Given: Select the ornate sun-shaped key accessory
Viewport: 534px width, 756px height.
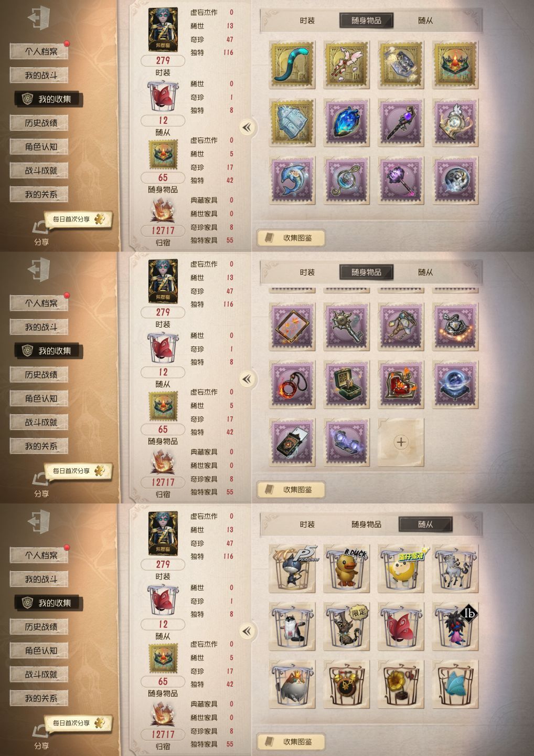Looking at the screenshot, I should (347, 327).
